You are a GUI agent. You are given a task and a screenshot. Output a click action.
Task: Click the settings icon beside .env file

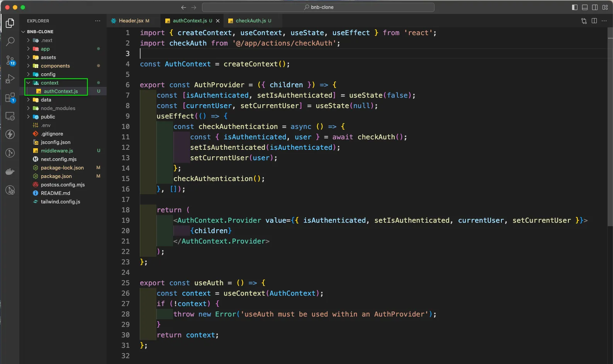(x=36, y=125)
